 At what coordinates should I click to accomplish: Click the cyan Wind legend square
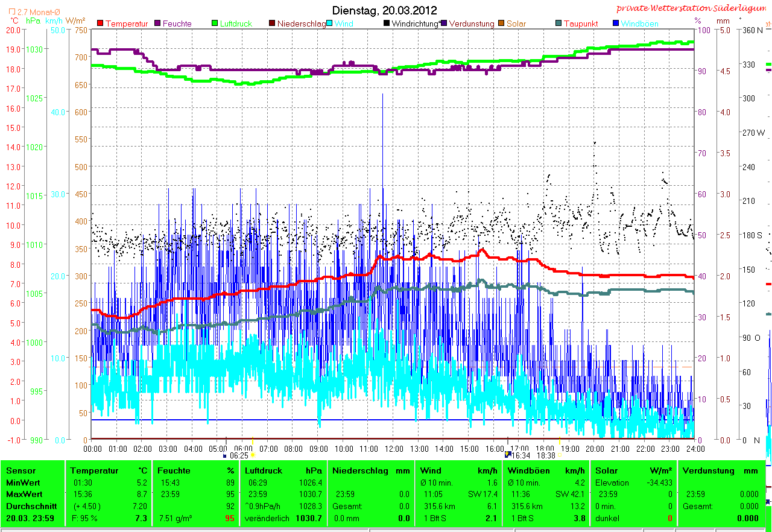(330, 24)
